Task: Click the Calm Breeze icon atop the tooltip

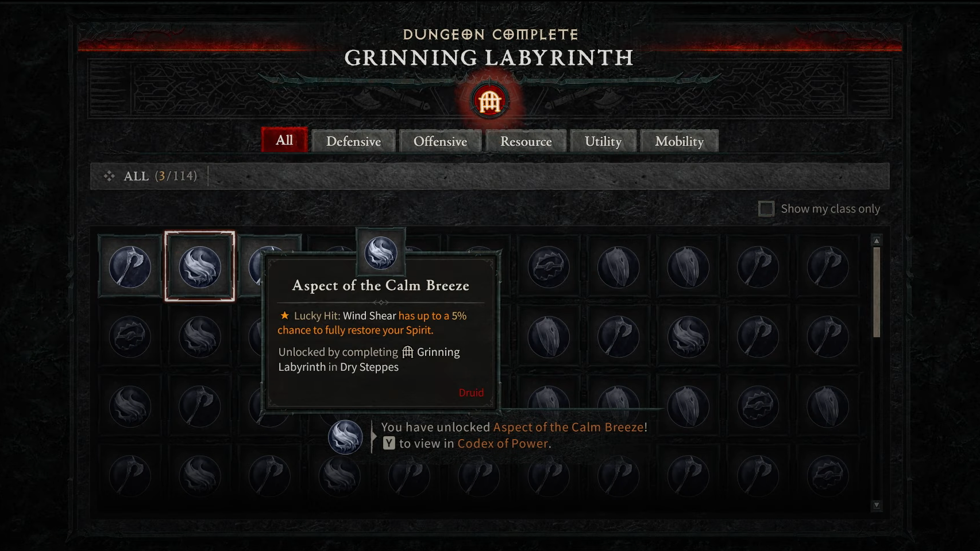Action: point(381,253)
